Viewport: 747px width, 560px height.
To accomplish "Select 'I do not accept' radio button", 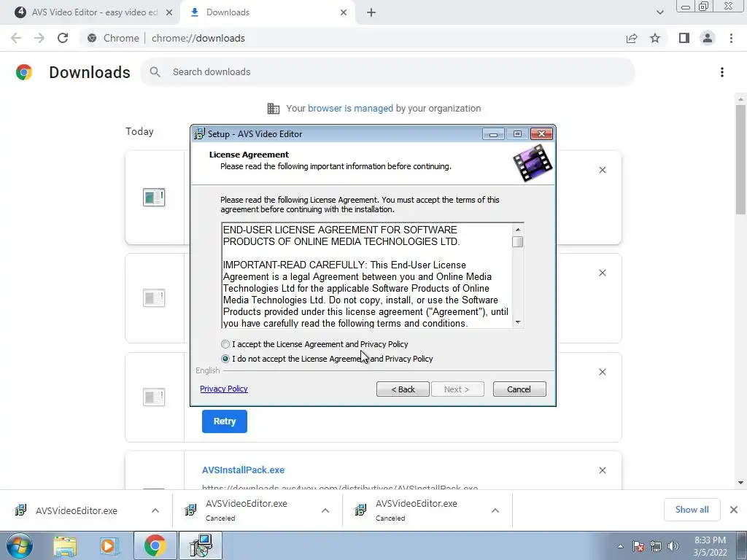I will point(225,359).
